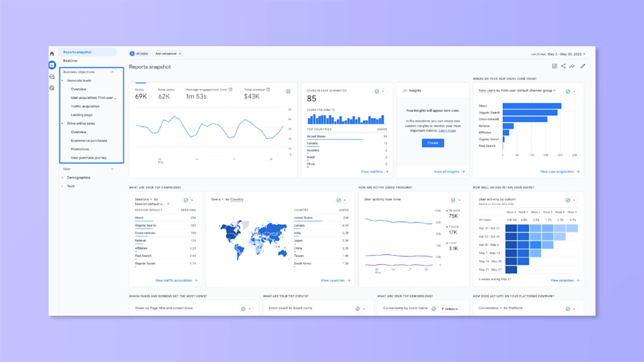Open View realtime link

tap(374, 172)
